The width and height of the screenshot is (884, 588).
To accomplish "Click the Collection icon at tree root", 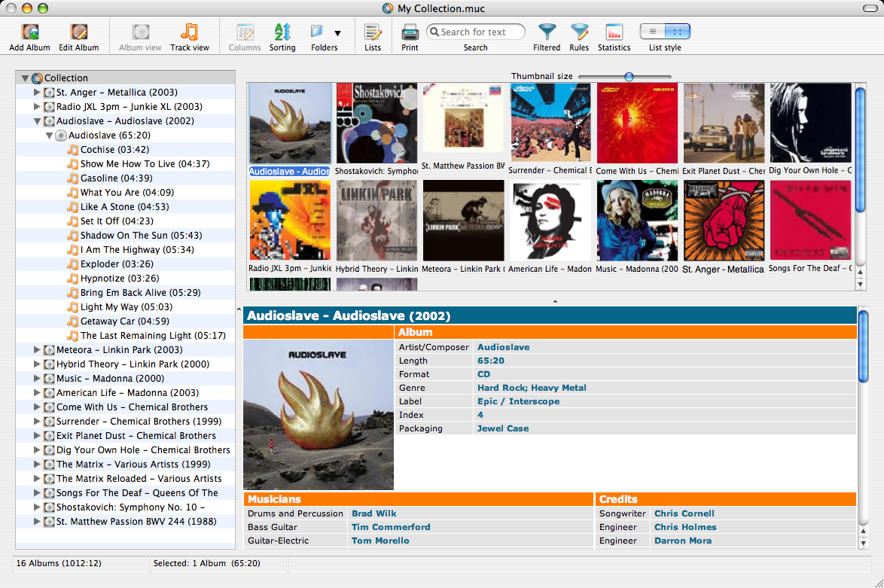I will 37,78.
